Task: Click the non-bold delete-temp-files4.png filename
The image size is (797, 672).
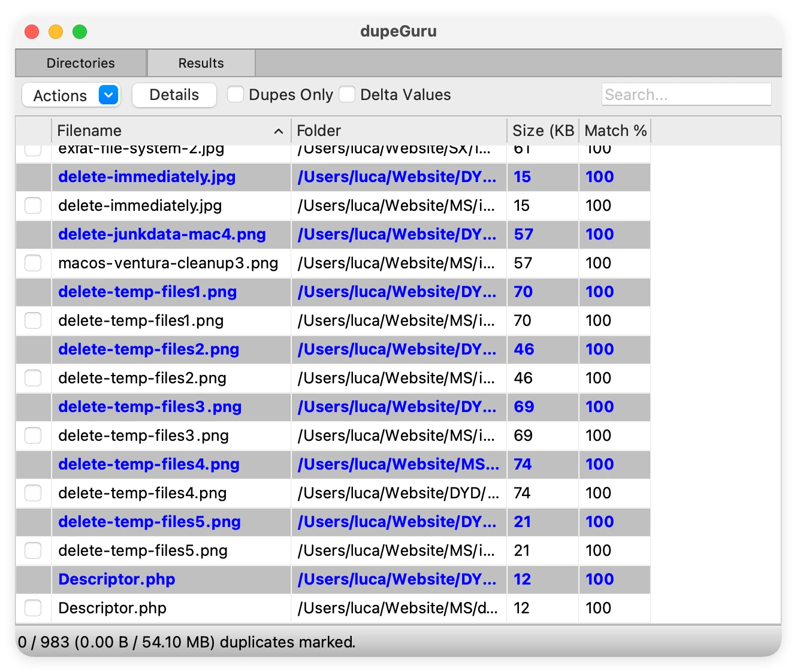Action: pos(143,493)
